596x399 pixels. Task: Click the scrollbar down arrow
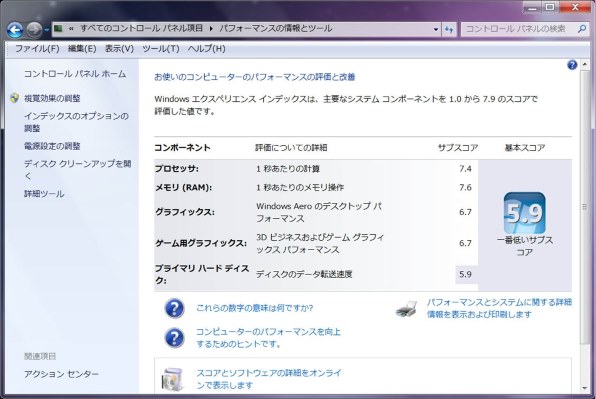(585, 388)
